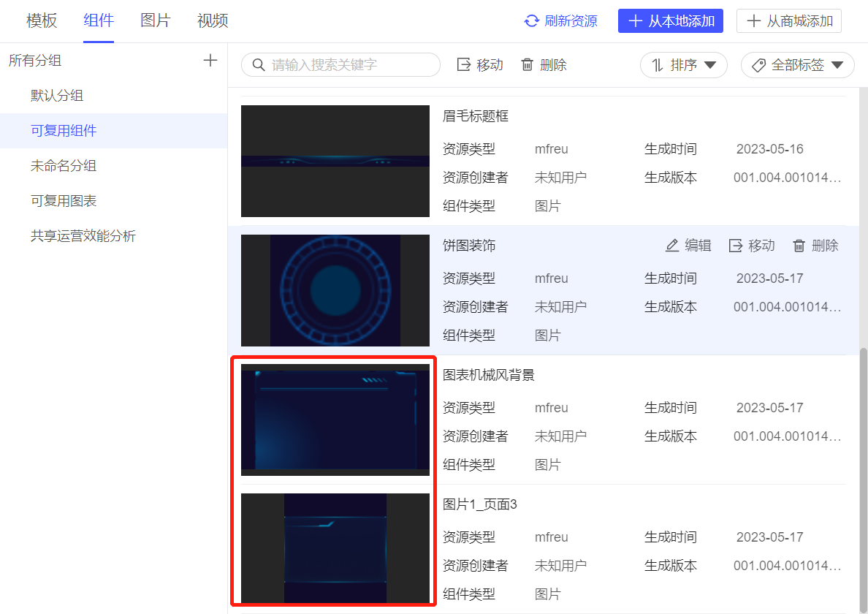Click the plus icon to add group
The width and height of the screenshot is (868, 614).
tap(210, 61)
